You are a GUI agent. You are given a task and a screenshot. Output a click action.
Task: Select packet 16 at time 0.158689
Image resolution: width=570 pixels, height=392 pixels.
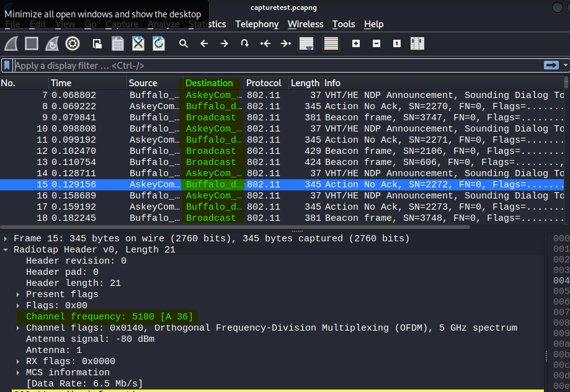pyautogui.click(x=282, y=195)
